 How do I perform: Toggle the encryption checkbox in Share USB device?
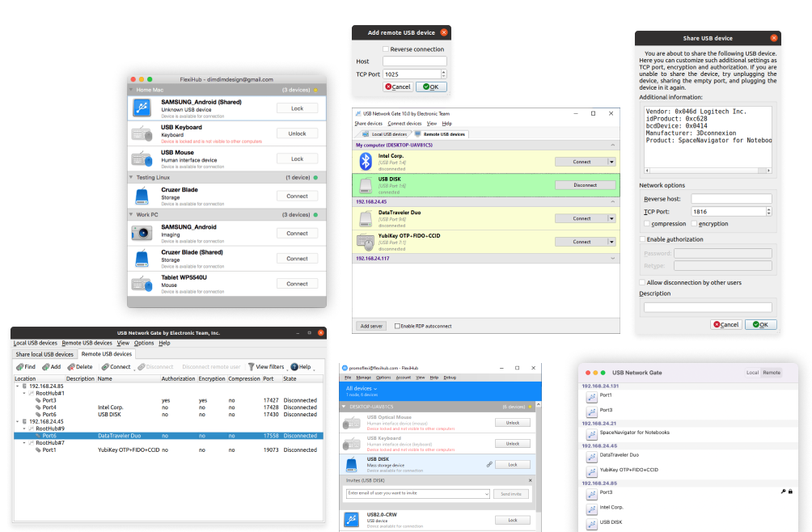(694, 224)
